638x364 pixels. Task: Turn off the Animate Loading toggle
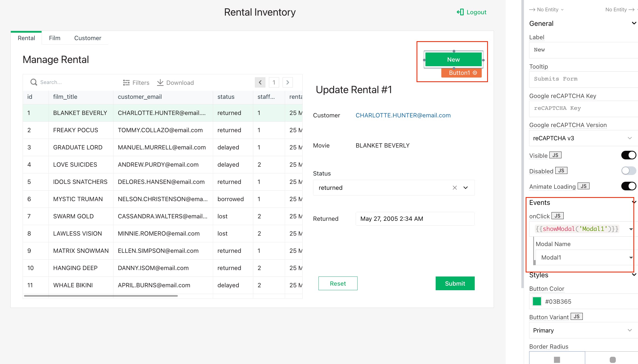pyautogui.click(x=628, y=186)
